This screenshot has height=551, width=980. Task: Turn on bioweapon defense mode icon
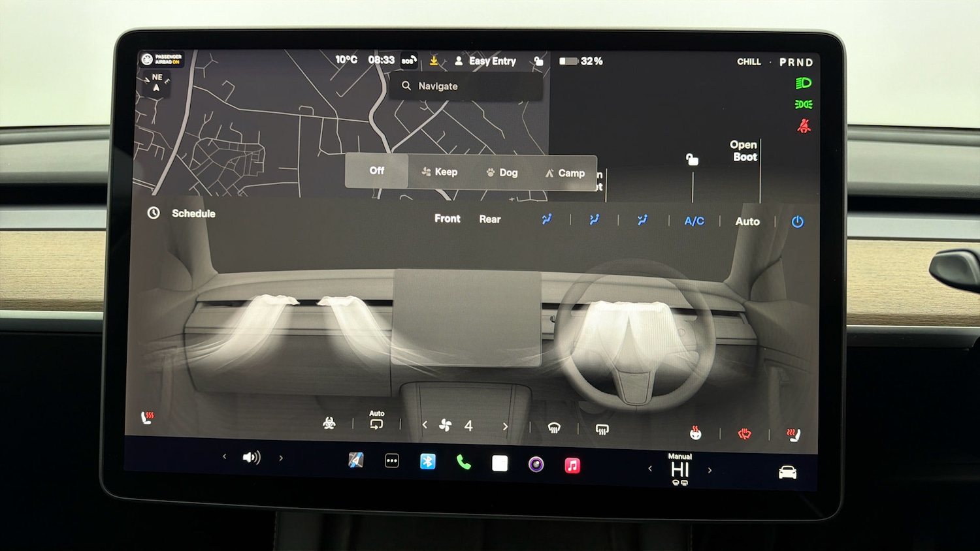point(329,424)
